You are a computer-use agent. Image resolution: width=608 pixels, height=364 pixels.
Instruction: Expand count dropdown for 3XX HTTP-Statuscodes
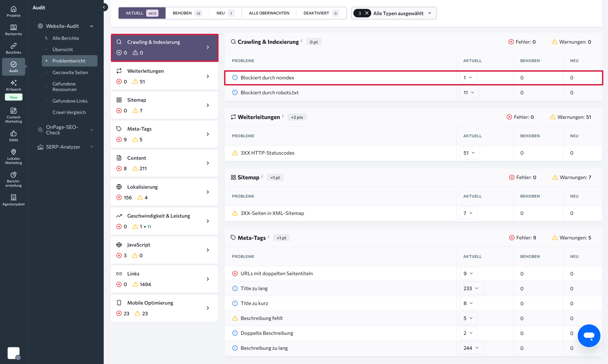point(469,153)
